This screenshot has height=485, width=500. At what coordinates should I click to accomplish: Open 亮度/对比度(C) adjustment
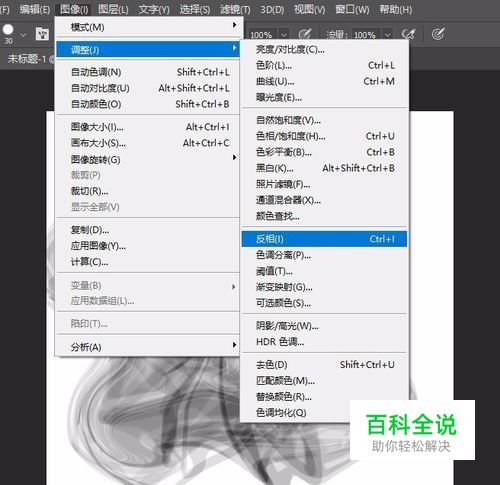(x=324, y=50)
